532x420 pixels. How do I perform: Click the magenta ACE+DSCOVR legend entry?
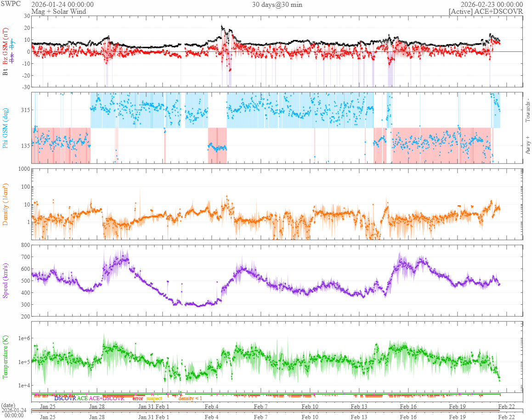coord(107,398)
